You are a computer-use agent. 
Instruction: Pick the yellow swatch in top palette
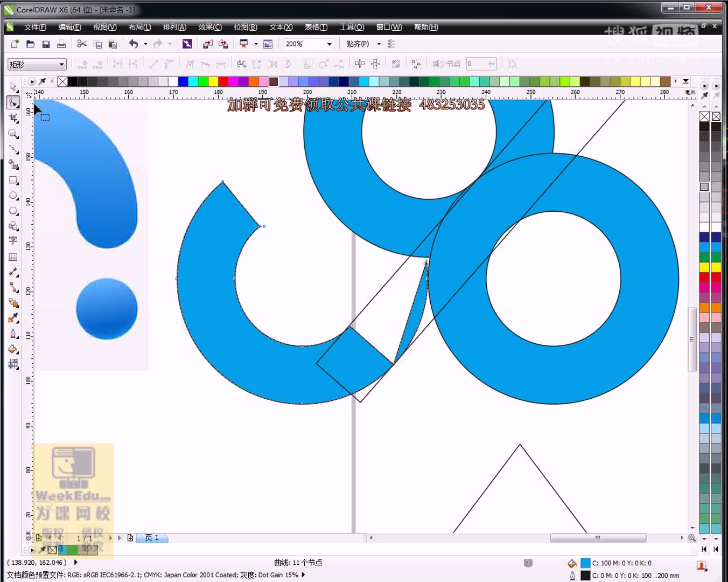click(213, 81)
